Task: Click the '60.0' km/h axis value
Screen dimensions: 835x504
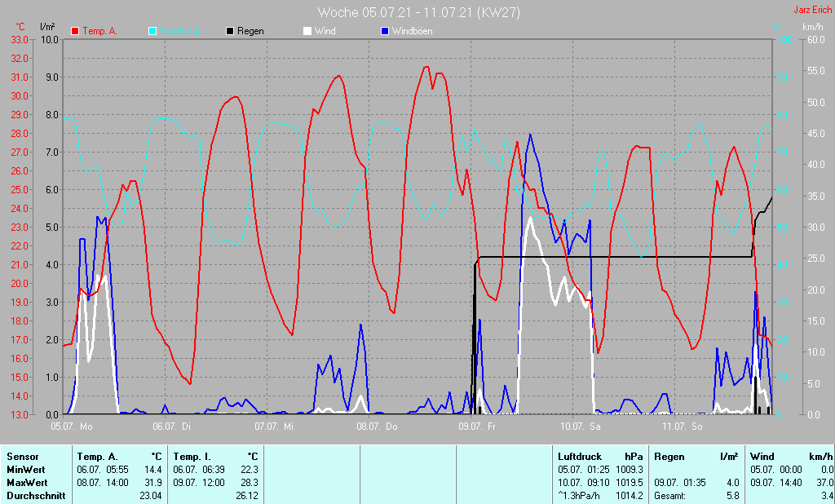Action: [x=815, y=39]
